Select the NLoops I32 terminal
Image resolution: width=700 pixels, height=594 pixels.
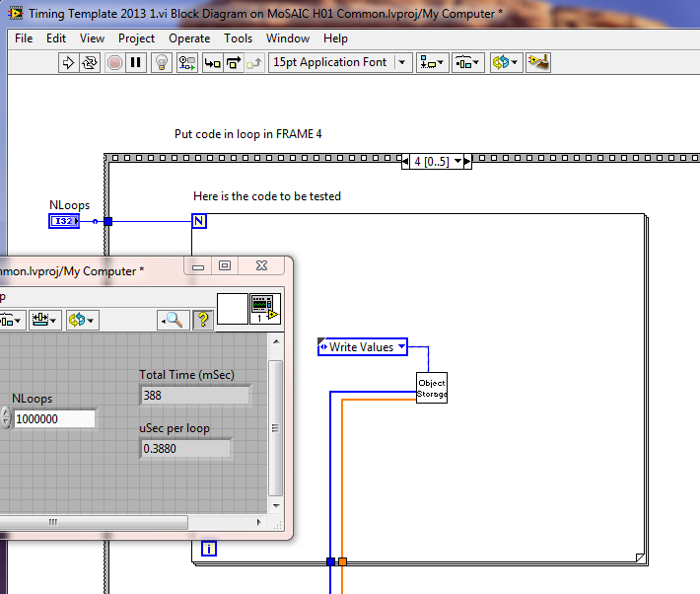click(64, 221)
